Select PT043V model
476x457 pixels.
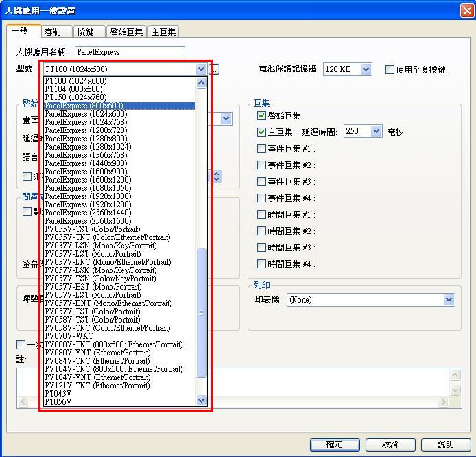[120, 394]
